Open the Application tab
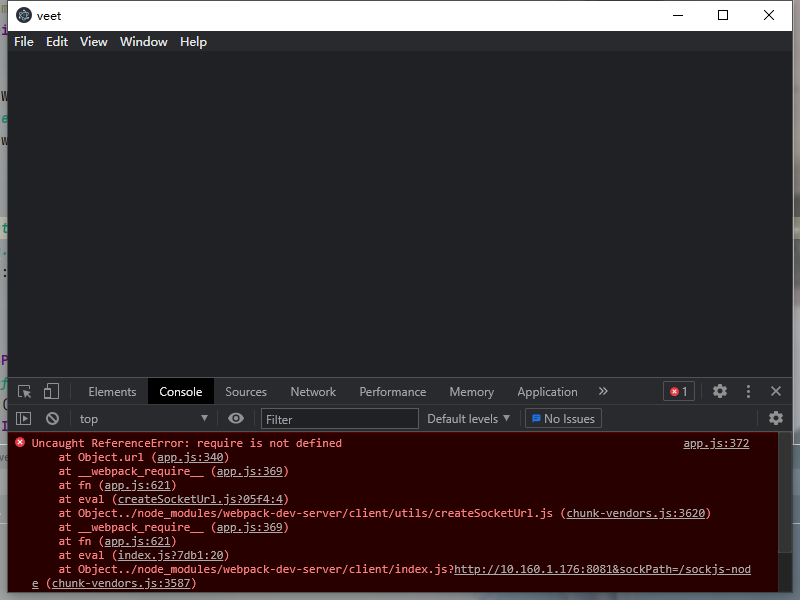 [x=547, y=392]
